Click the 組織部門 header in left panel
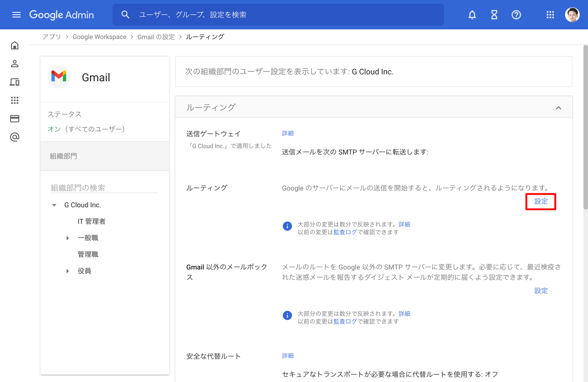The width and height of the screenshot is (588, 382). click(105, 156)
